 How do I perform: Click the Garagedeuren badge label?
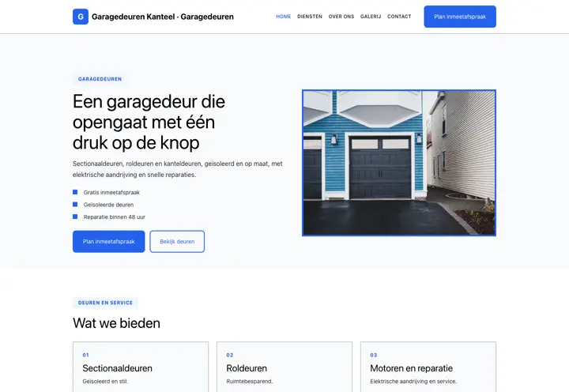pyautogui.click(x=100, y=79)
